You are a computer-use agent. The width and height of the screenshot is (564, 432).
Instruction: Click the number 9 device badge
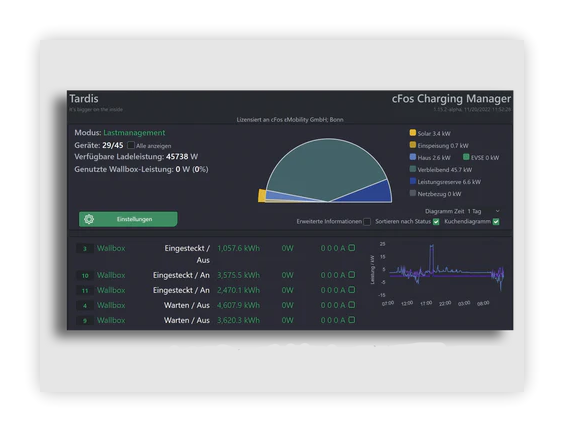pos(85,320)
